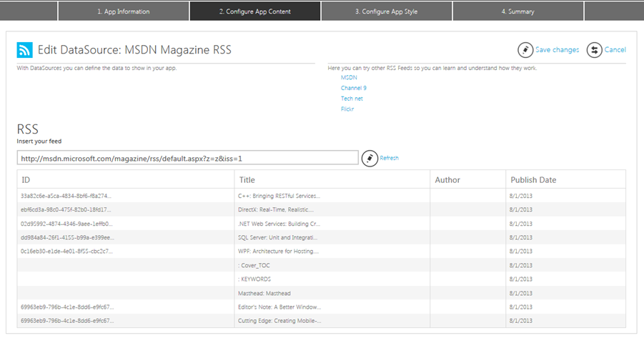Click the Cancel round icon
This screenshot has width=644, height=338.
(x=594, y=50)
